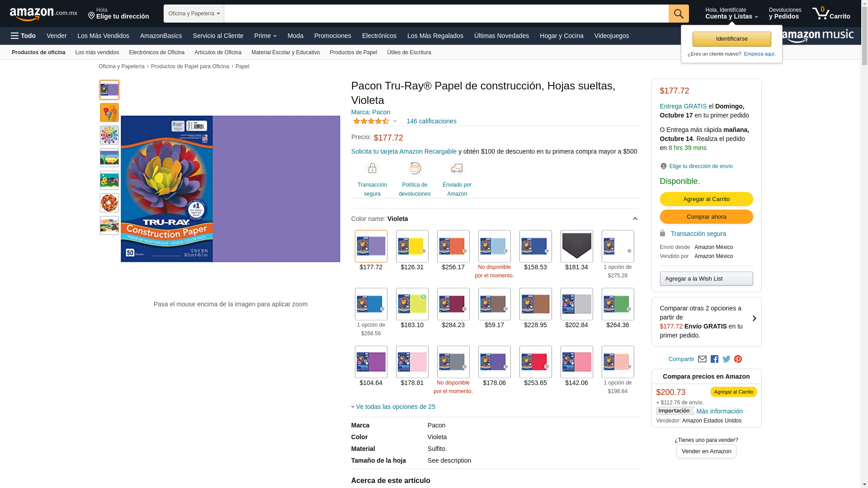
Task: Click the Comprar ahora button
Action: [x=706, y=217]
